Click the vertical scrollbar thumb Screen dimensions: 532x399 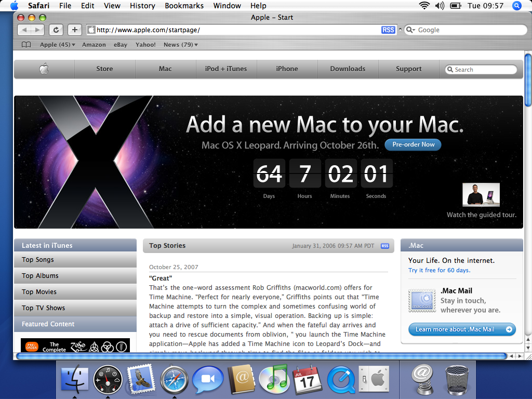coord(528,80)
